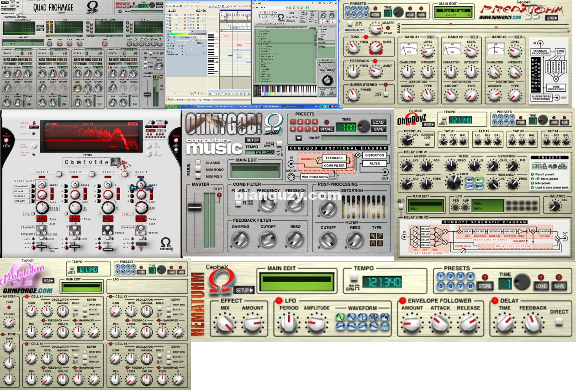Select blue preset 5 in OhmBoyz
The height and width of the screenshot is (392, 576).
pyautogui.click(x=495, y=123)
